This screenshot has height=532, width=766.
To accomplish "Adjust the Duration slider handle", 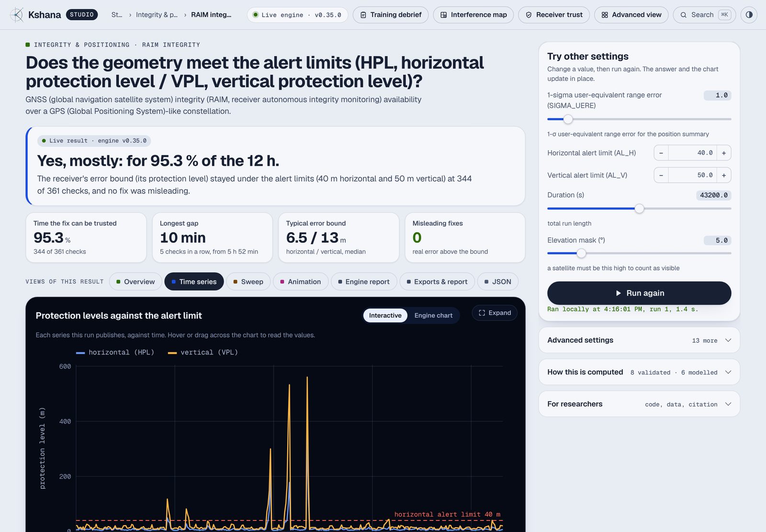I will [639, 209].
